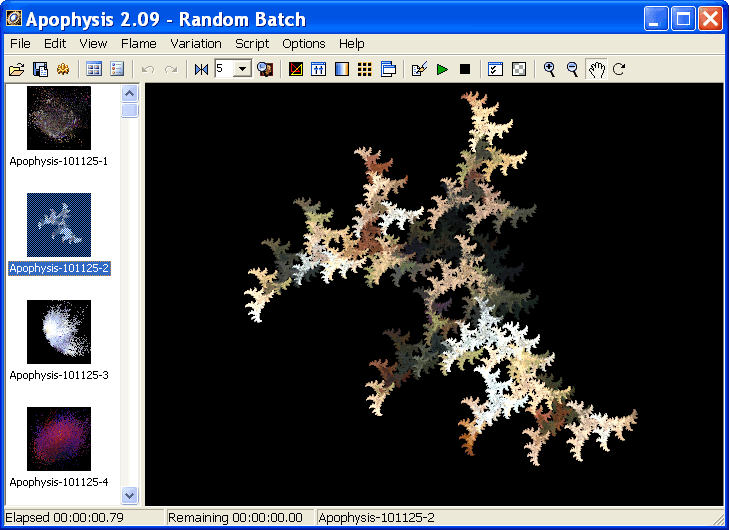Select the Apophysis-101125-2 thumbnail image

coord(59,225)
